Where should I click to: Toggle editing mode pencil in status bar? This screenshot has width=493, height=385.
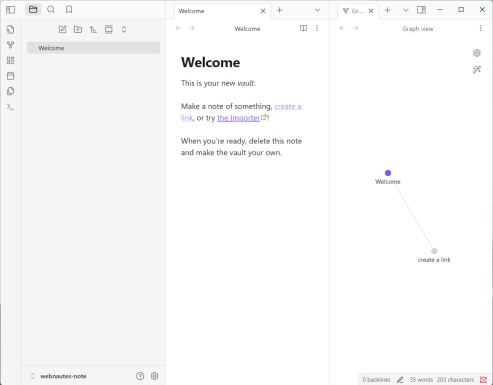[x=400, y=380]
